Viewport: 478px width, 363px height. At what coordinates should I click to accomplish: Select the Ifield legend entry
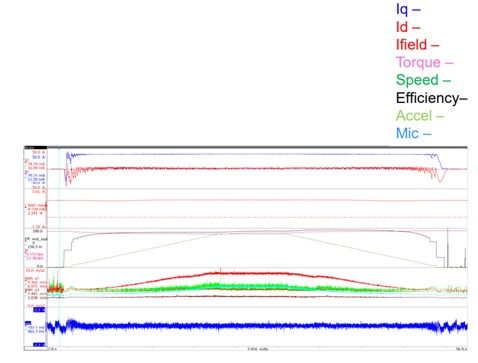click(417, 45)
